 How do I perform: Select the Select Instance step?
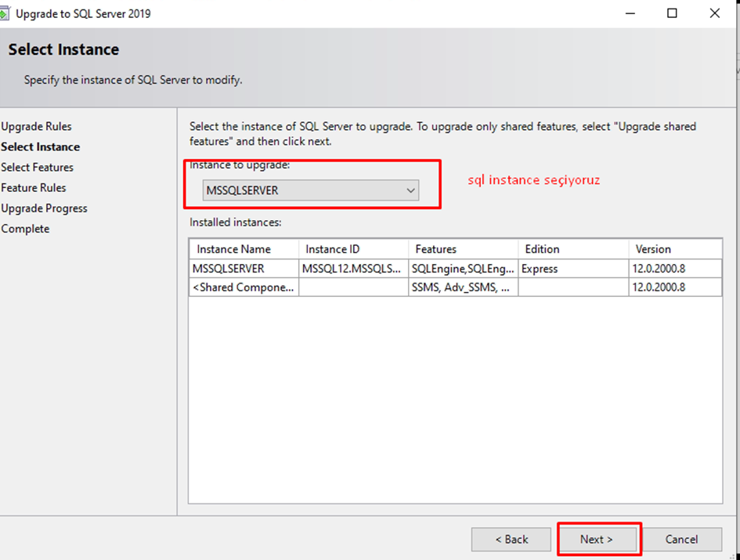coord(41,146)
